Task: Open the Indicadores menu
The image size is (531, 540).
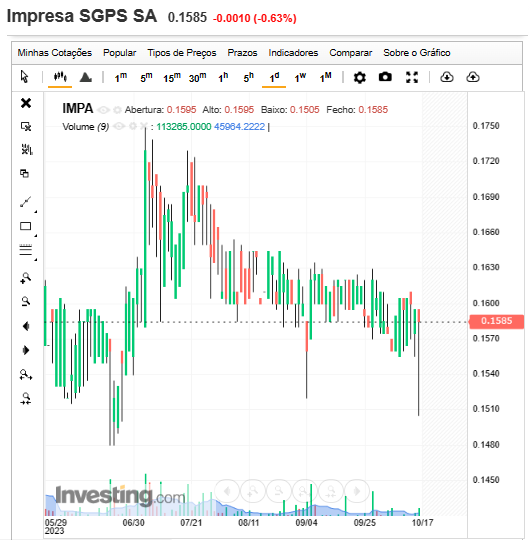Action: pyautogui.click(x=293, y=53)
